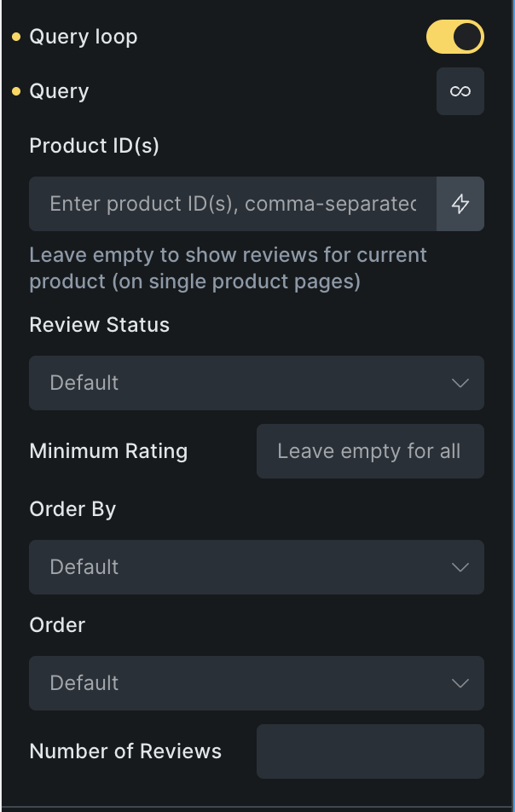Click the Review Status label
The image size is (515, 812).
point(99,325)
